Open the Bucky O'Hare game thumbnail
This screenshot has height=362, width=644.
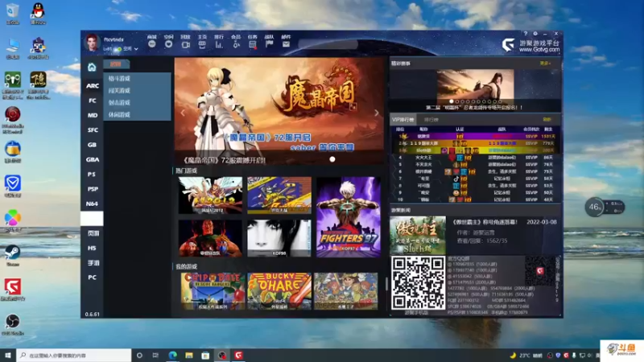coord(279,291)
